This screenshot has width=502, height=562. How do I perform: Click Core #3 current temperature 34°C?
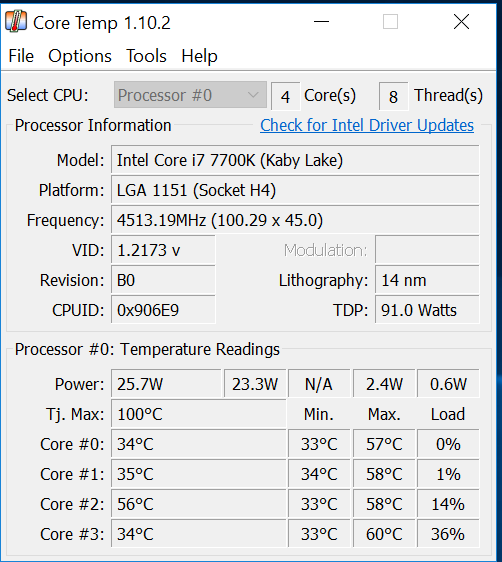tap(199, 534)
